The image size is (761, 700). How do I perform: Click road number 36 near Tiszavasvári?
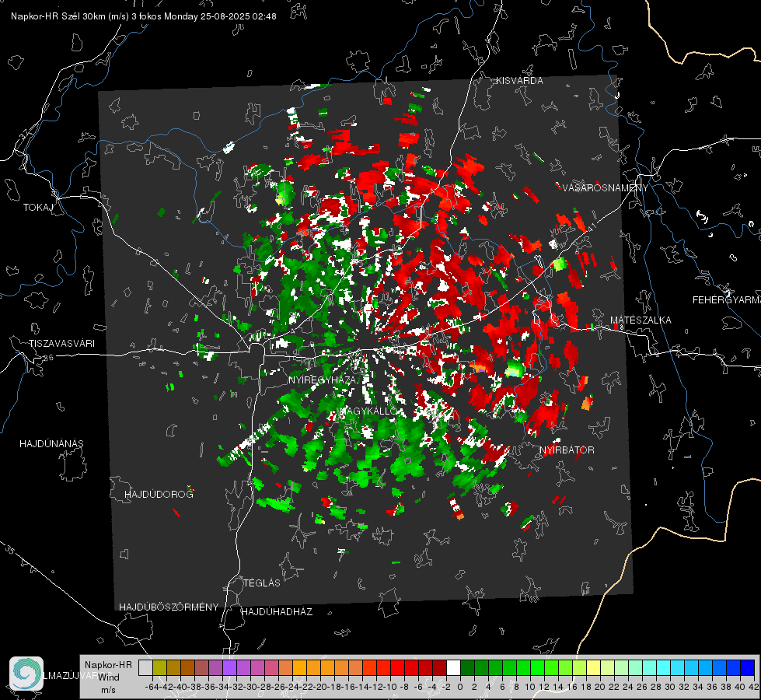click(48, 358)
